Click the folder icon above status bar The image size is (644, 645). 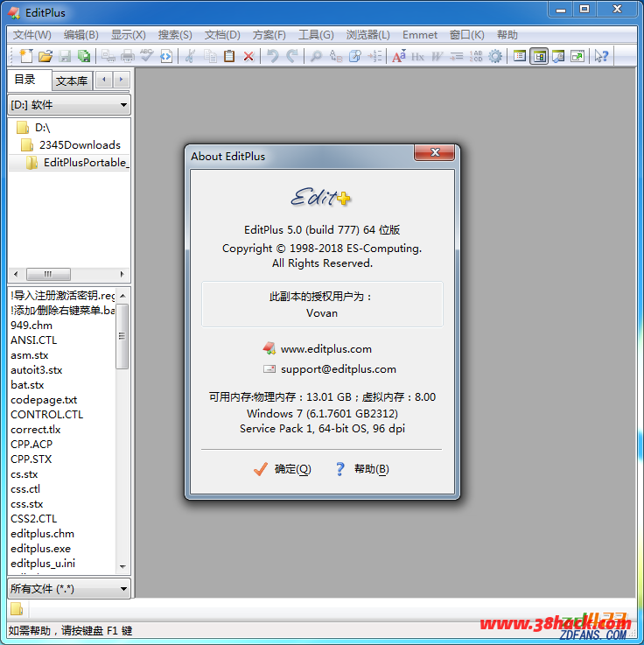[x=17, y=609]
